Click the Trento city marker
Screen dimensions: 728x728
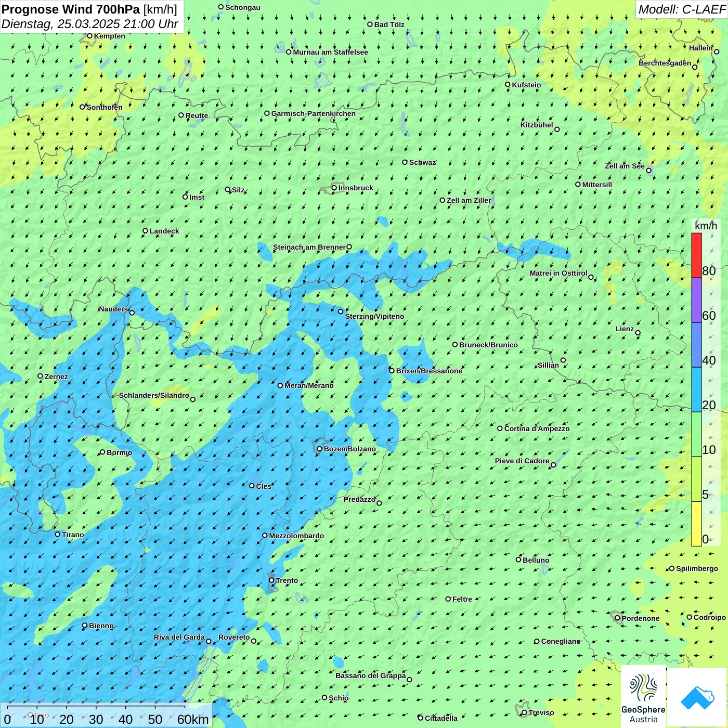[x=271, y=580]
